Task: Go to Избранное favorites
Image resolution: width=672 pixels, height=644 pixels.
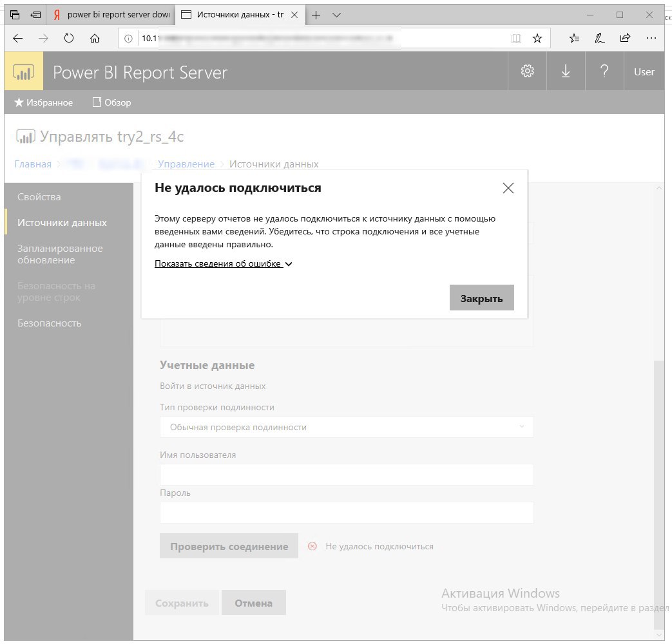Action: point(43,102)
